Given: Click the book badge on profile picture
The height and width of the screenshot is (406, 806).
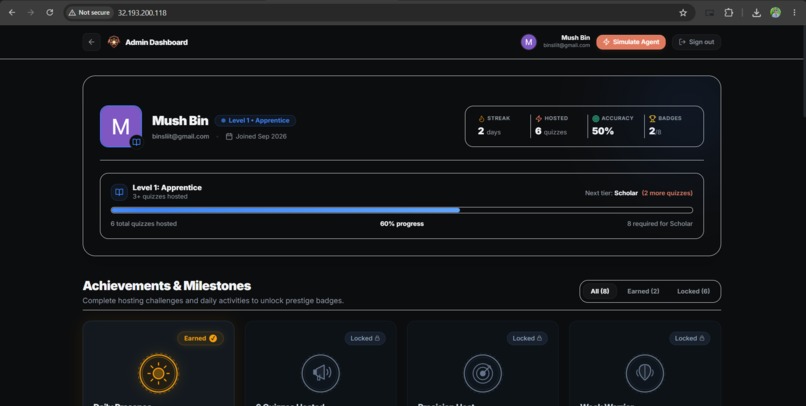Looking at the screenshot, I should coord(136,142).
